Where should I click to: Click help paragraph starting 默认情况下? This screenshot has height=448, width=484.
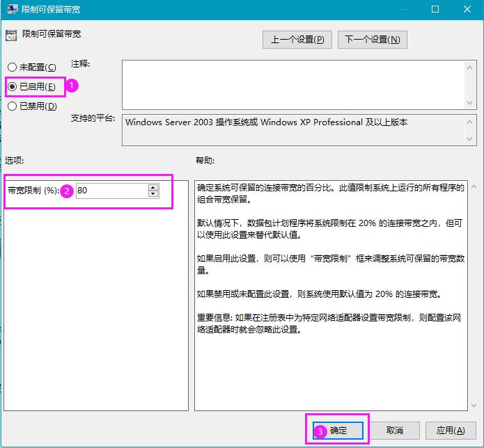pos(329,229)
